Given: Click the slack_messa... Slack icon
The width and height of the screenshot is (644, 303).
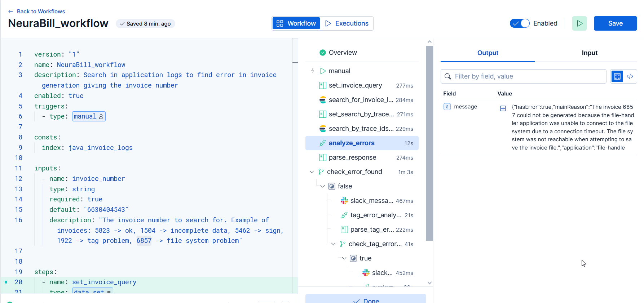Looking at the screenshot, I should point(344,201).
